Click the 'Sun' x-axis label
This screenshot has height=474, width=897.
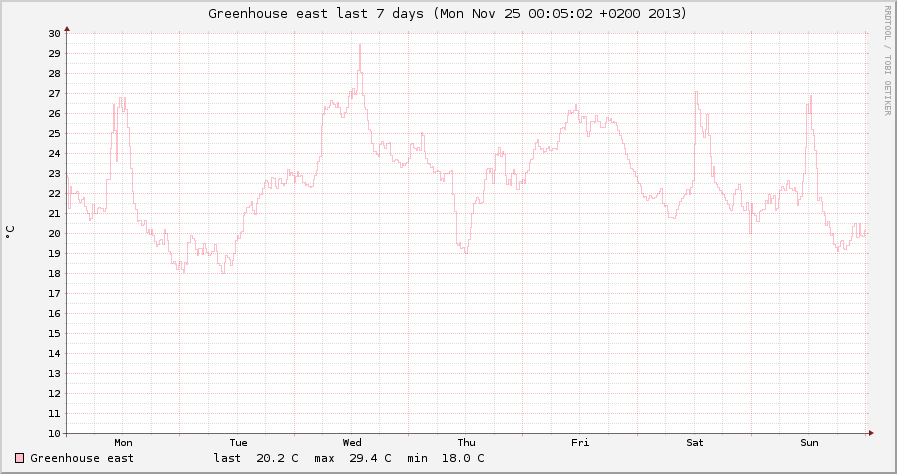point(809,443)
